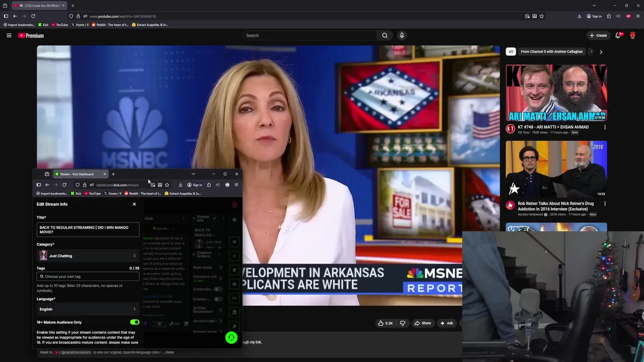Click the YouTube Create button

(x=598, y=36)
